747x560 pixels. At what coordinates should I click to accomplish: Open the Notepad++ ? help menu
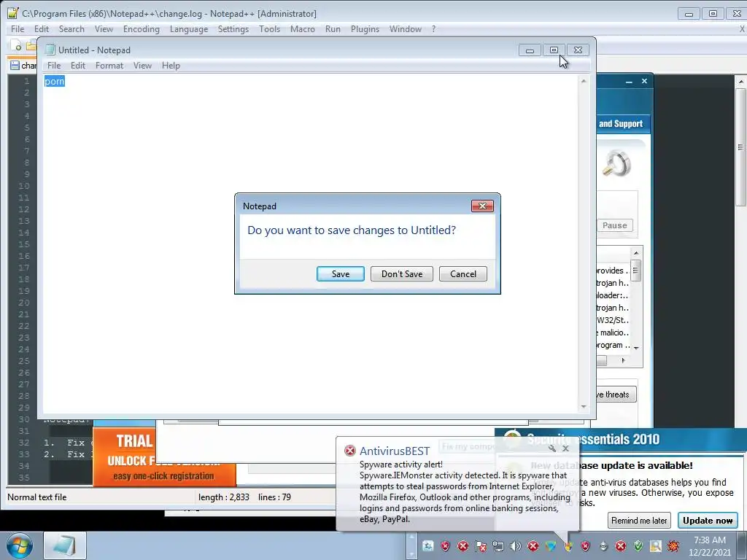coord(433,29)
